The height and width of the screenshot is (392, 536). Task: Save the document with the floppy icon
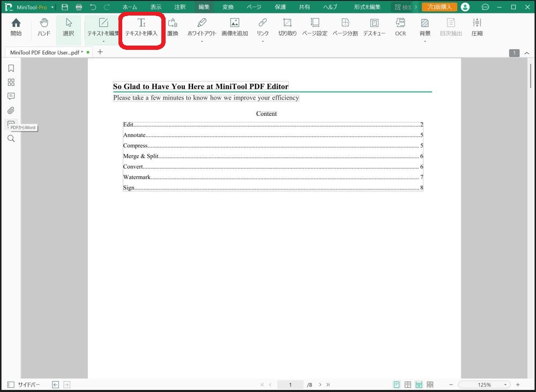click(65, 7)
